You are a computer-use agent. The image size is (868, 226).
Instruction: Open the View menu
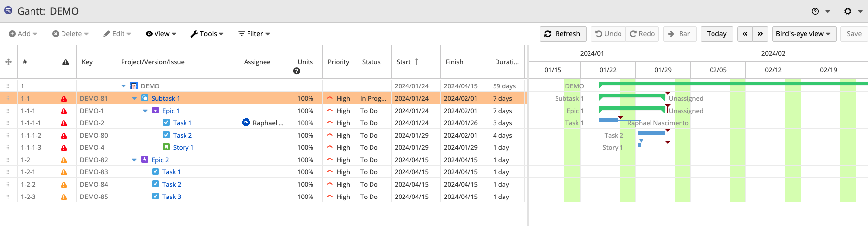coord(160,34)
